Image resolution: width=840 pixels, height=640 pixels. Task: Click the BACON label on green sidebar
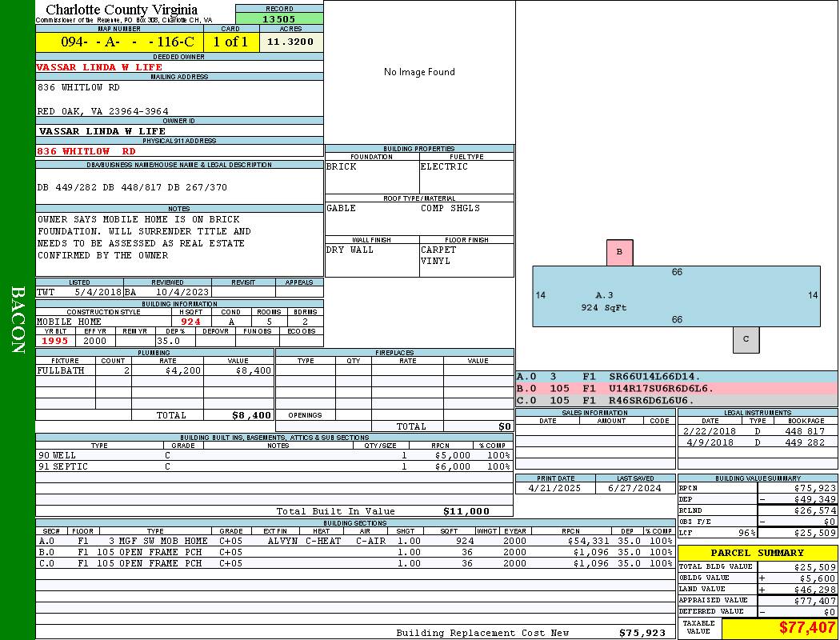[18, 320]
